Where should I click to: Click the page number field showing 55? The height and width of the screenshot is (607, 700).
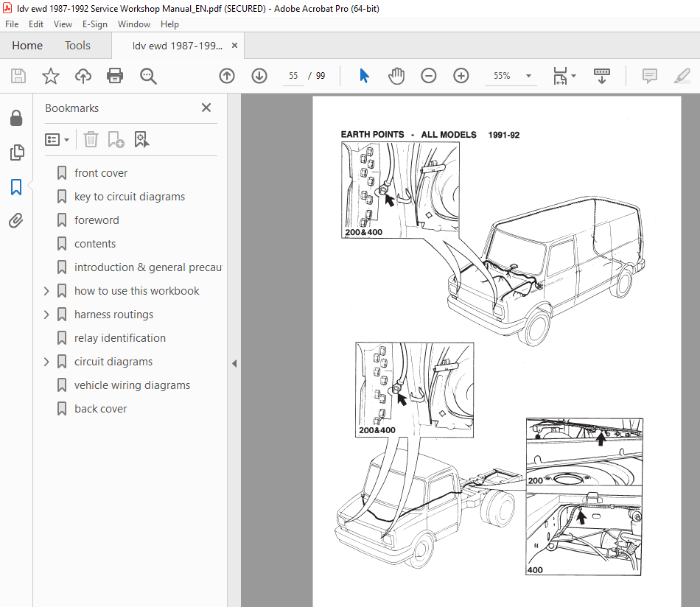[x=293, y=76]
